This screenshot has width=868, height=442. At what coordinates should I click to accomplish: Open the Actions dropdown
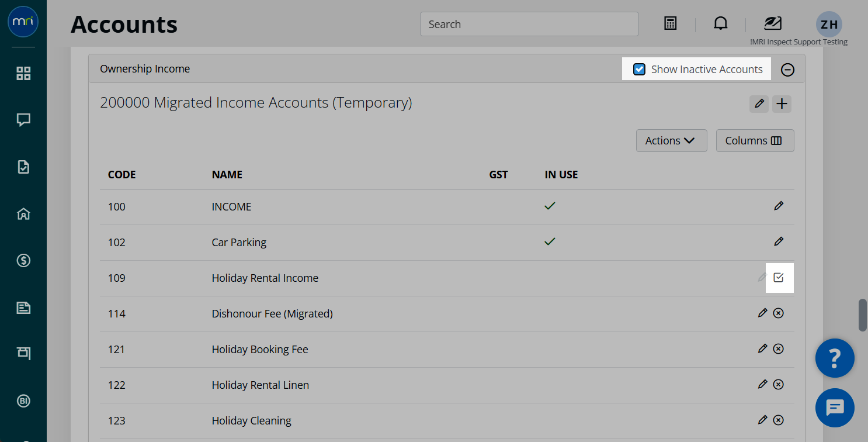click(671, 141)
